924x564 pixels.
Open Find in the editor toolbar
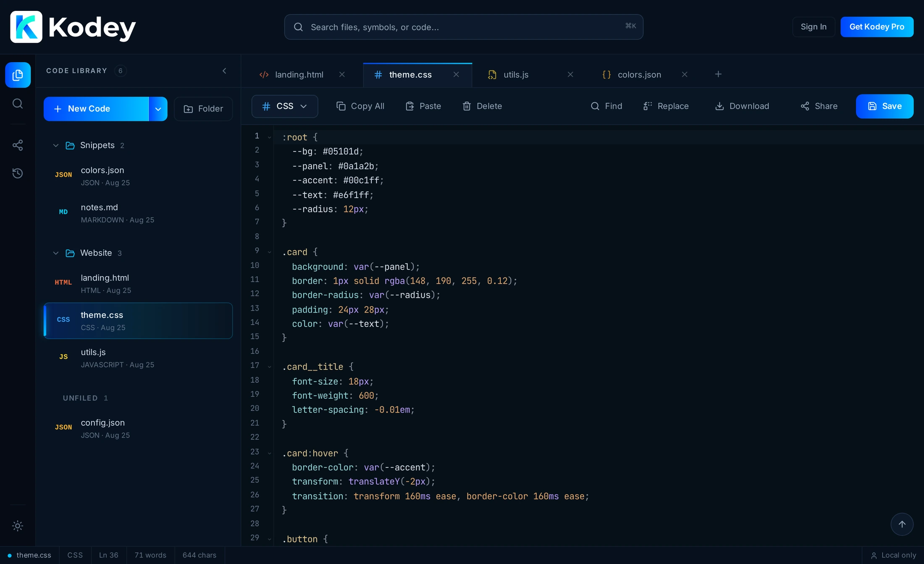[606, 106]
